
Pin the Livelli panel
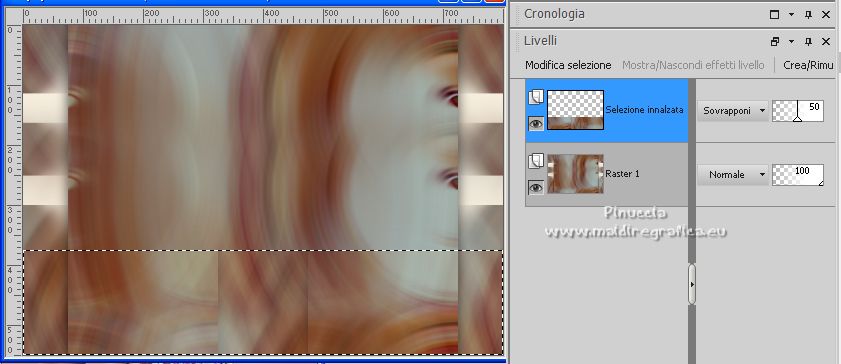(x=808, y=41)
